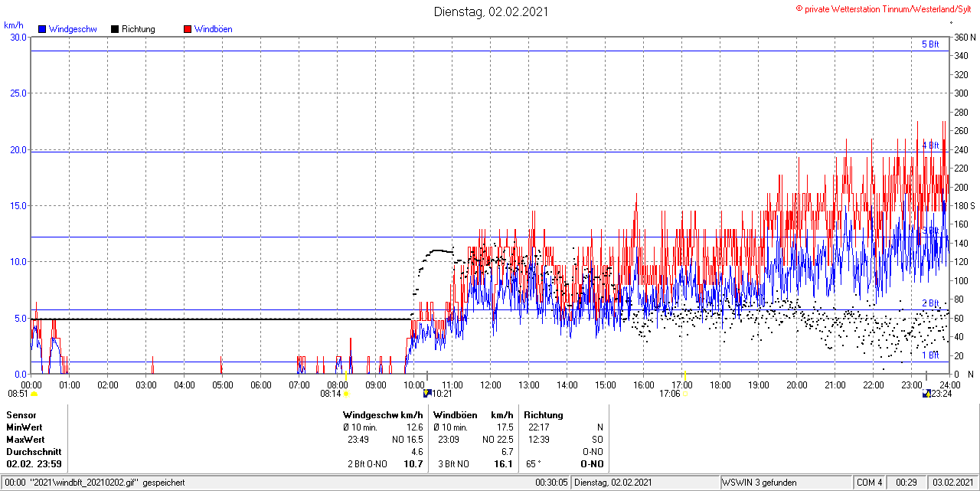Click the '180 S' direction axis label
The height and width of the screenshot is (491, 980).
click(965, 205)
